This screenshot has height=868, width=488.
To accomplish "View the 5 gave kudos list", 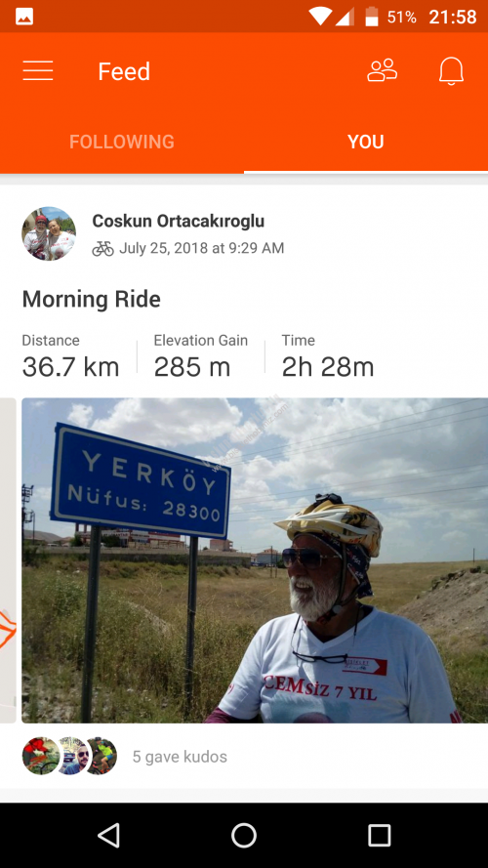I will 180,757.
